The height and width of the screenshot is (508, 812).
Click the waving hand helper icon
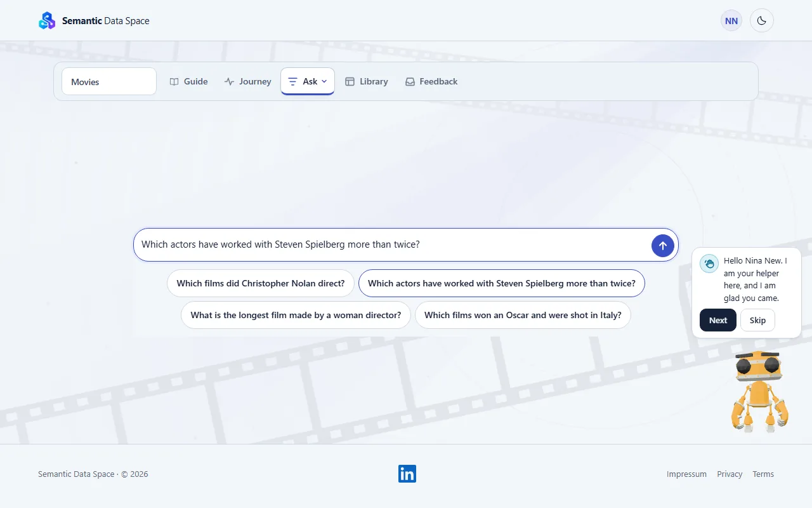click(x=709, y=264)
